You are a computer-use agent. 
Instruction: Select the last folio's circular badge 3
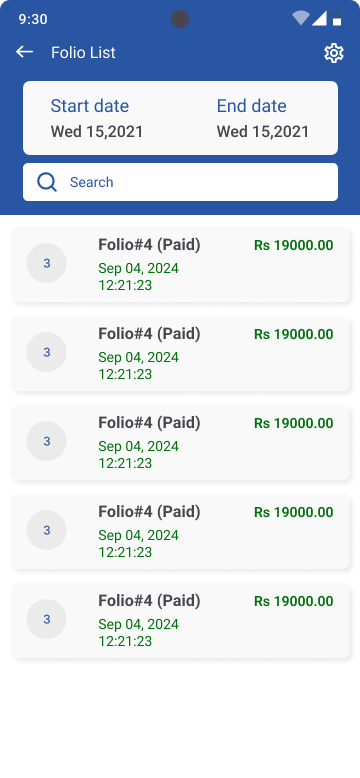point(47,619)
